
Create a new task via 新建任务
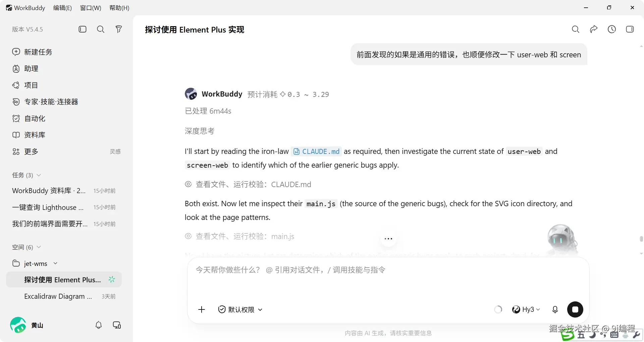33,52
